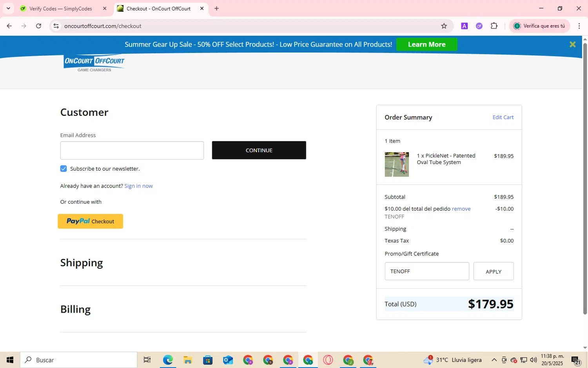This screenshot has width=588, height=368.
Task: Click the page vertical scrollbar
Action: coord(585,179)
